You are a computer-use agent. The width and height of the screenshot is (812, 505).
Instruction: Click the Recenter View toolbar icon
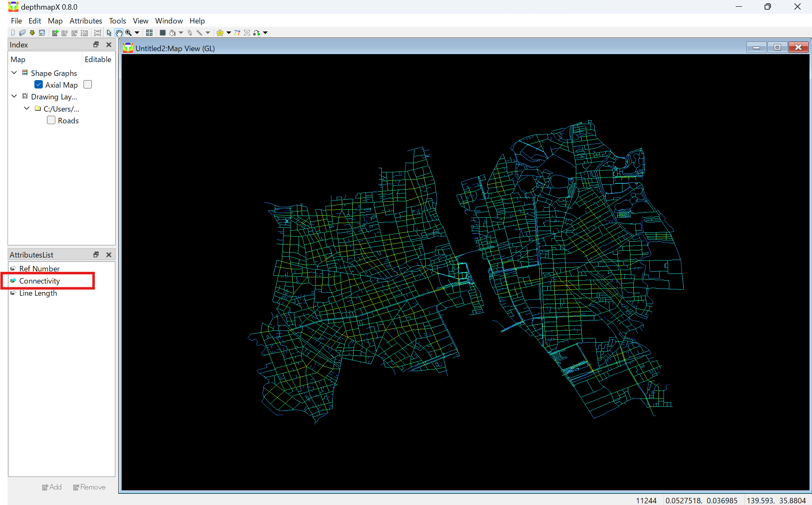click(x=149, y=33)
